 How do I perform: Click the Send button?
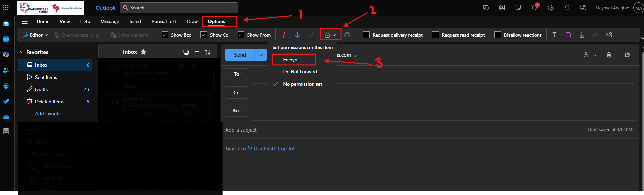click(240, 55)
